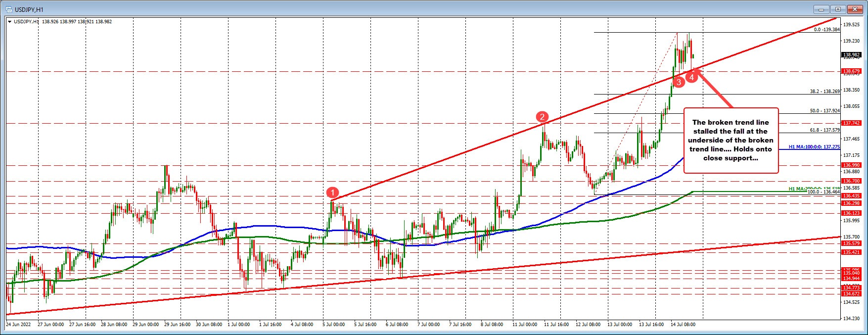Click the 24 Jun 2022 date on time axis

coord(18,325)
